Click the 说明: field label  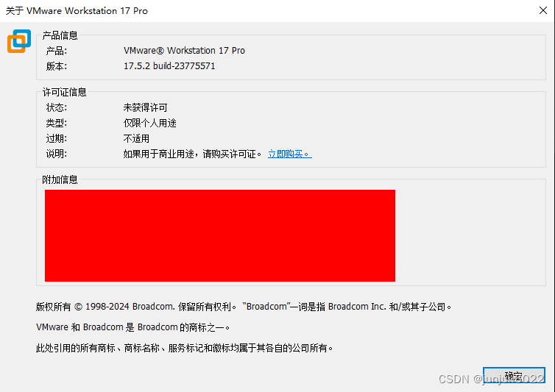56,154
